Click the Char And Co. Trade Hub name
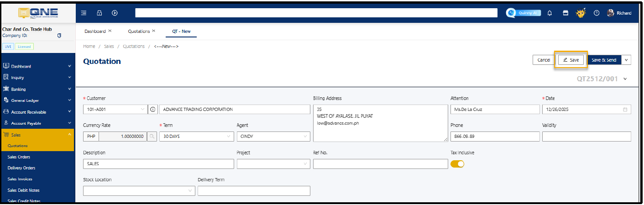 click(27, 29)
